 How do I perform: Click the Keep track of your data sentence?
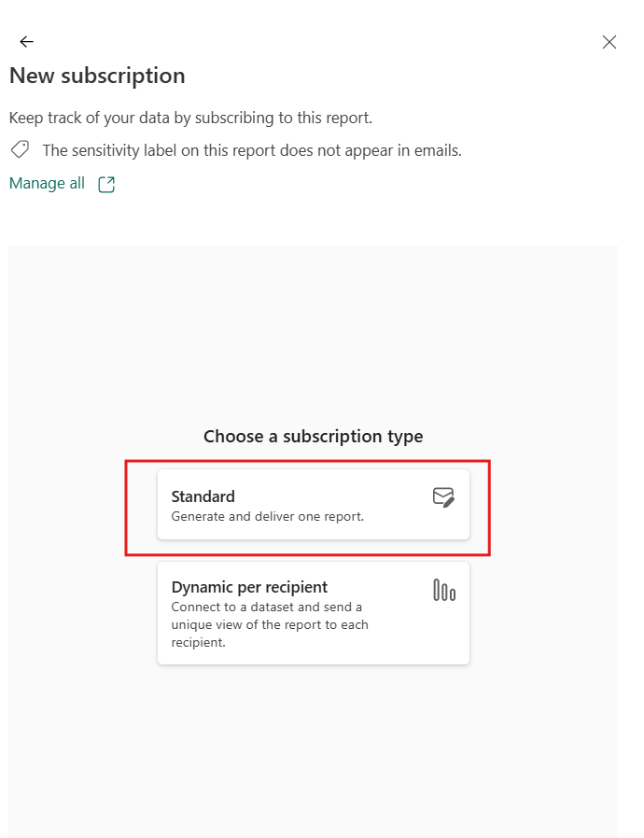[x=190, y=118]
